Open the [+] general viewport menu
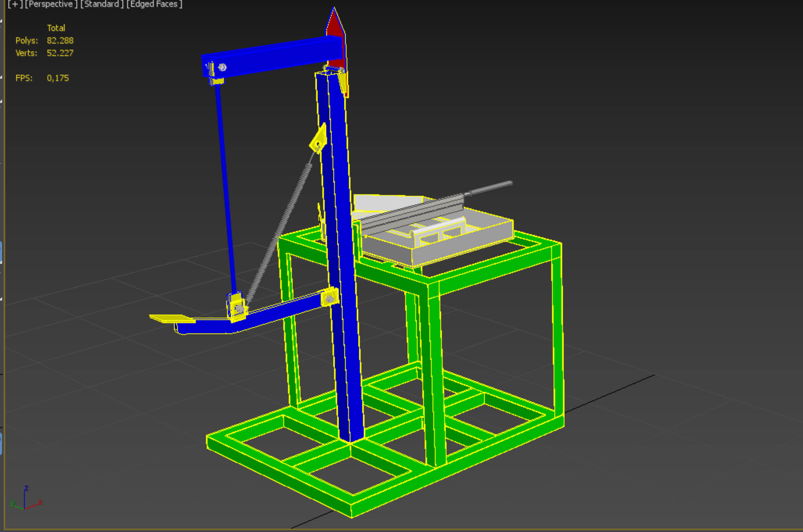Screen dimensions: 803x532 coord(15,4)
